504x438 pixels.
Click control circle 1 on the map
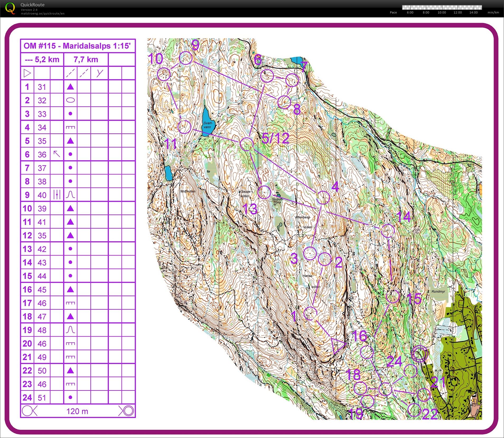tap(310, 313)
